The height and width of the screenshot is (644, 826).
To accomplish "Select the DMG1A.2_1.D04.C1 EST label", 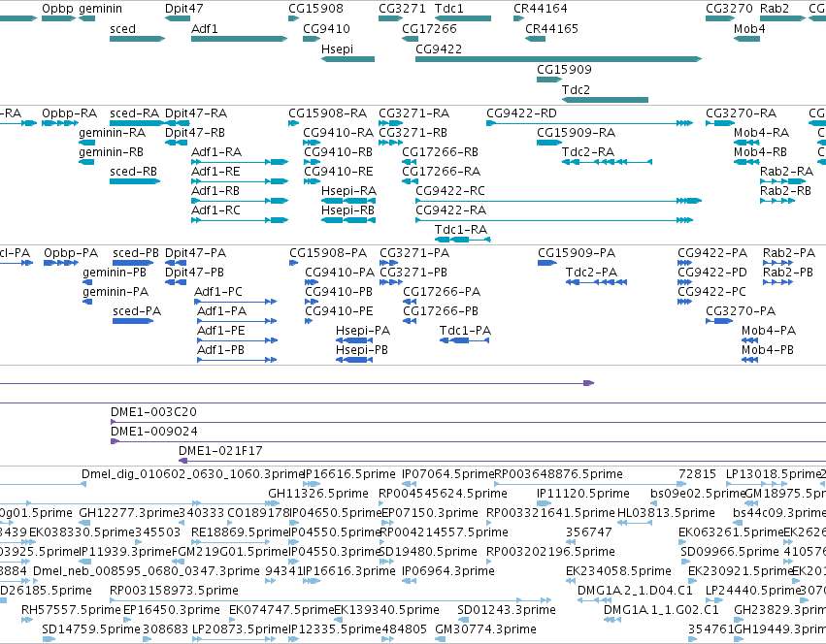I will click(x=635, y=591).
